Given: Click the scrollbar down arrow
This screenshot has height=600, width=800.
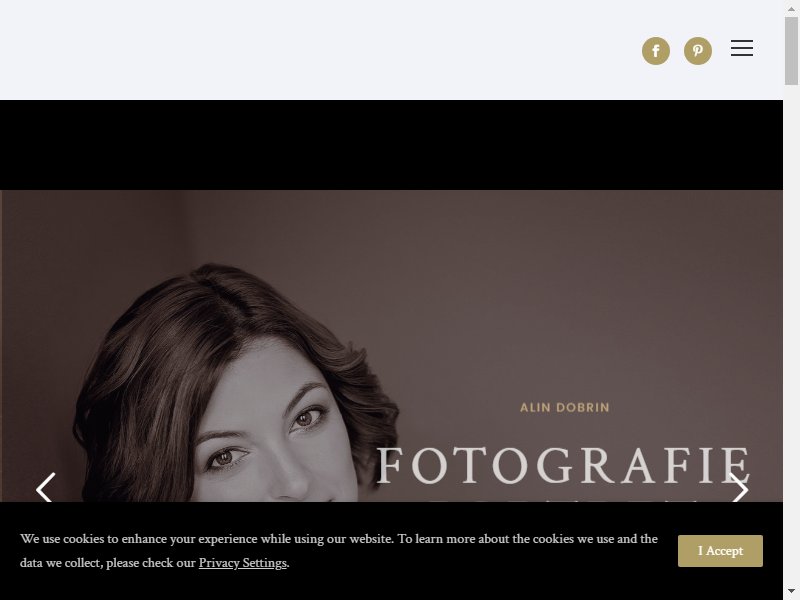Looking at the screenshot, I should (x=791, y=591).
